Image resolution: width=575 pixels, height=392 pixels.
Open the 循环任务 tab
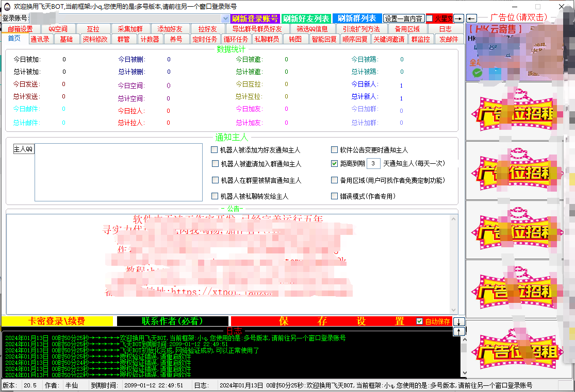pos(236,39)
